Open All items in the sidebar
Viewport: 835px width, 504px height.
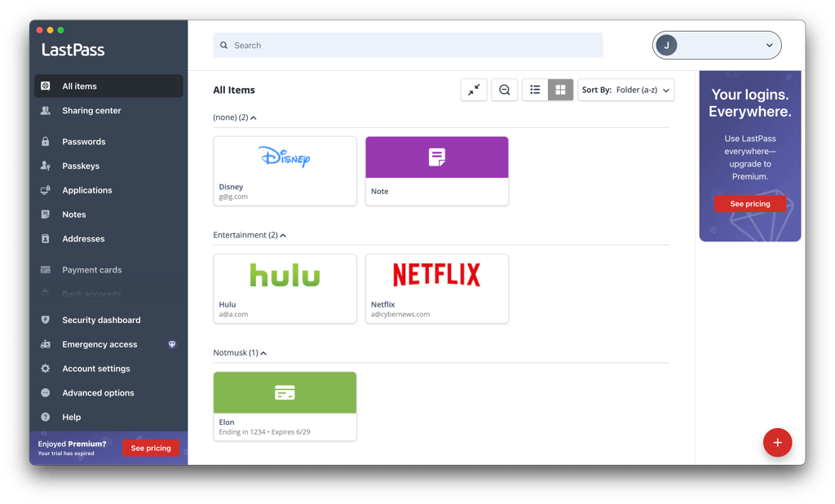click(108, 86)
